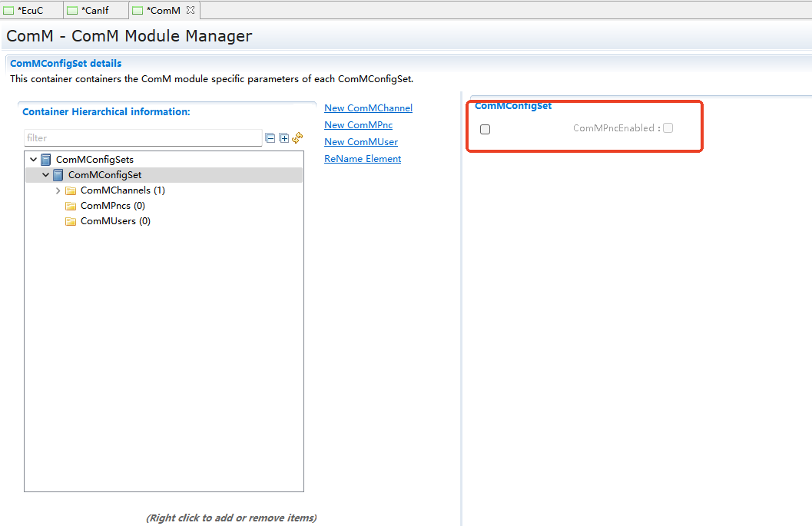This screenshot has height=526, width=812.
Task: Click the tree filter text field
Action: [x=142, y=138]
